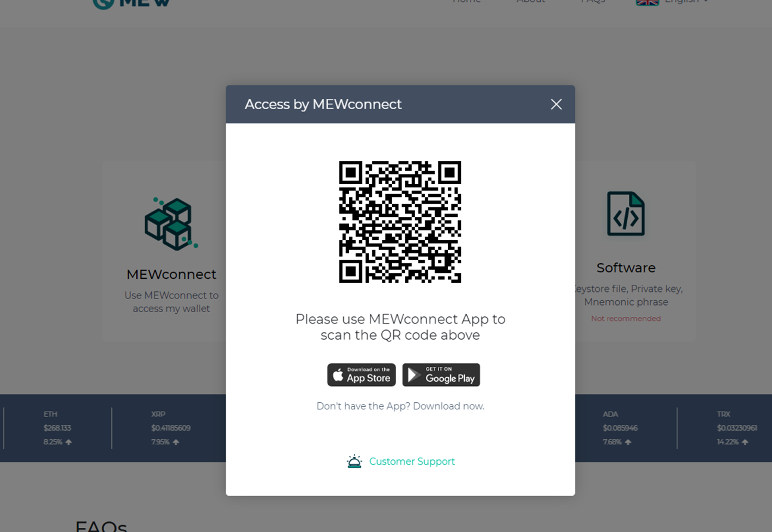Click the FAQs section heading
This screenshot has width=772, height=532.
tap(101, 525)
